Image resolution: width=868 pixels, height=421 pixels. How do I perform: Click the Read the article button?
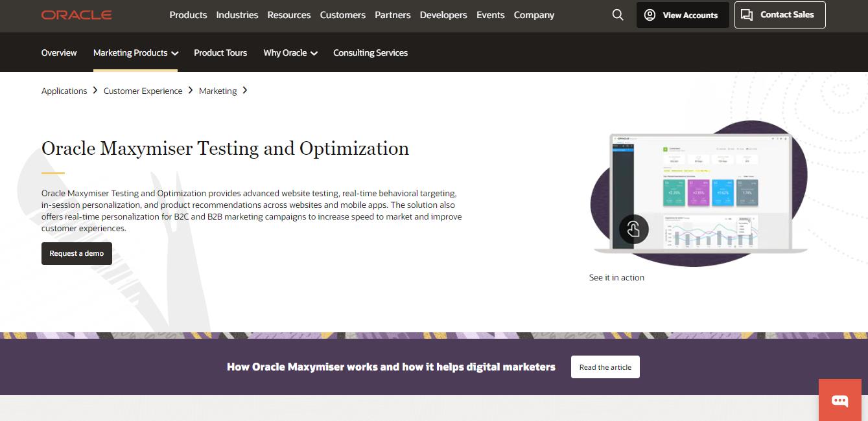605,367
